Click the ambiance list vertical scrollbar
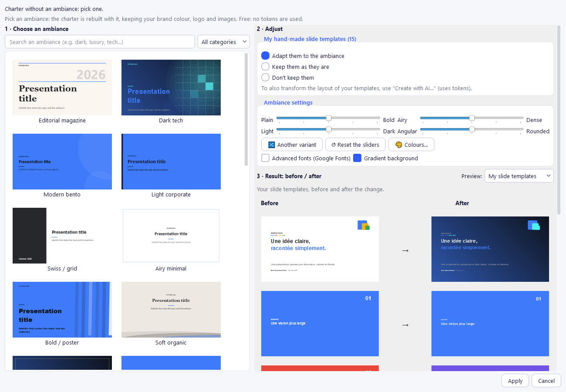 tap(246, 109)
